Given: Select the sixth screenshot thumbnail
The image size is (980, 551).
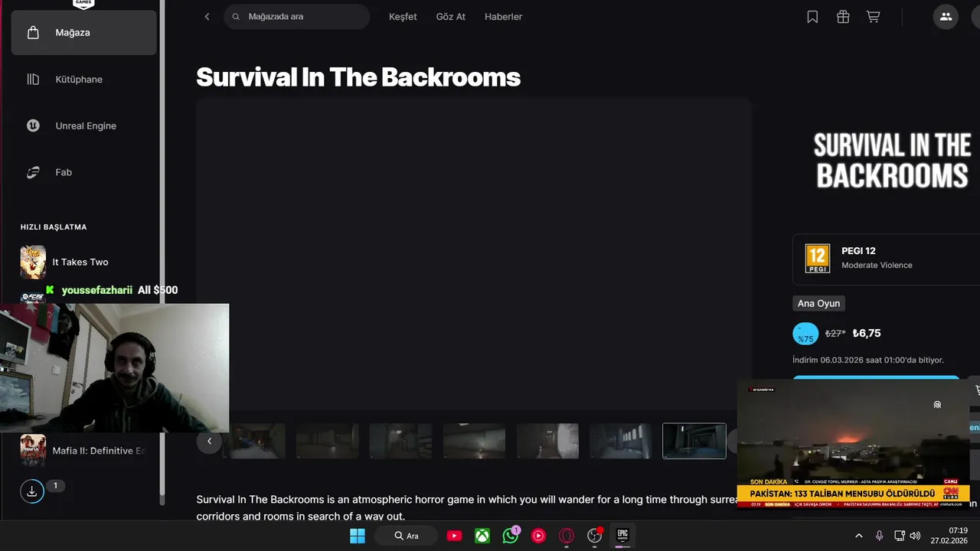Looking at the screenshot, I should click(621, 442).
